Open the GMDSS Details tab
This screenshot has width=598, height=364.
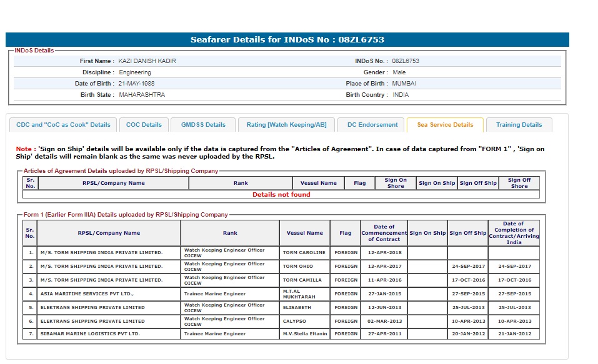click(203, 125)
